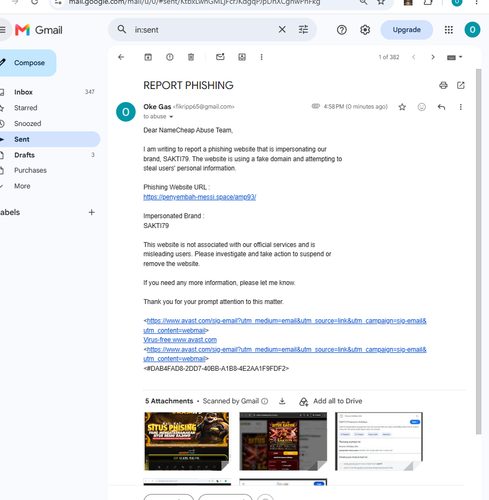Reload the browser page

coord(34,2)
